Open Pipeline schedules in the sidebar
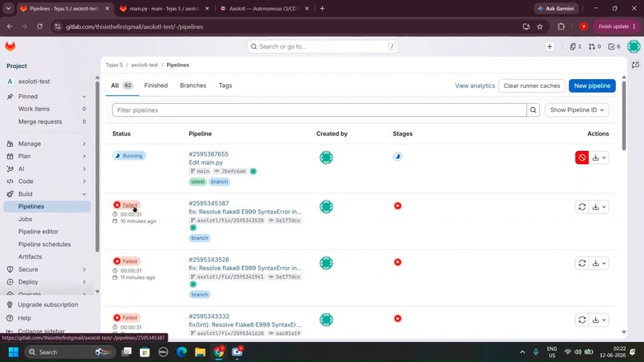 (45, 245)
